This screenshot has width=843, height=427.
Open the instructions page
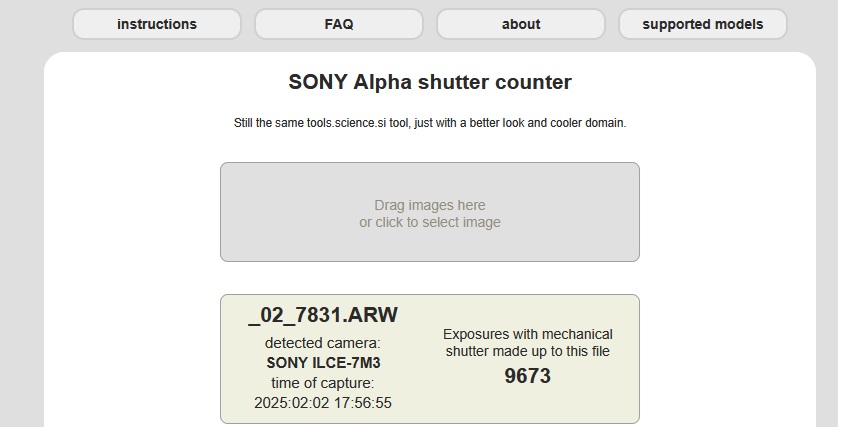tap(157, 24)
